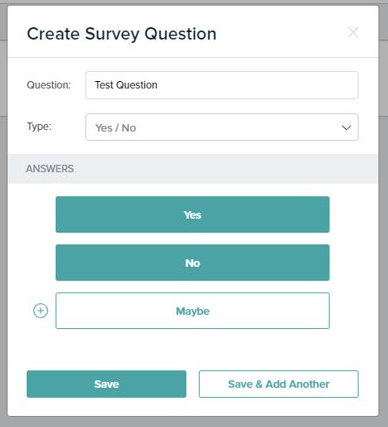Click the chevron arrow in Type field
This screenshot has width=388, height=427.
coord(346,128)
